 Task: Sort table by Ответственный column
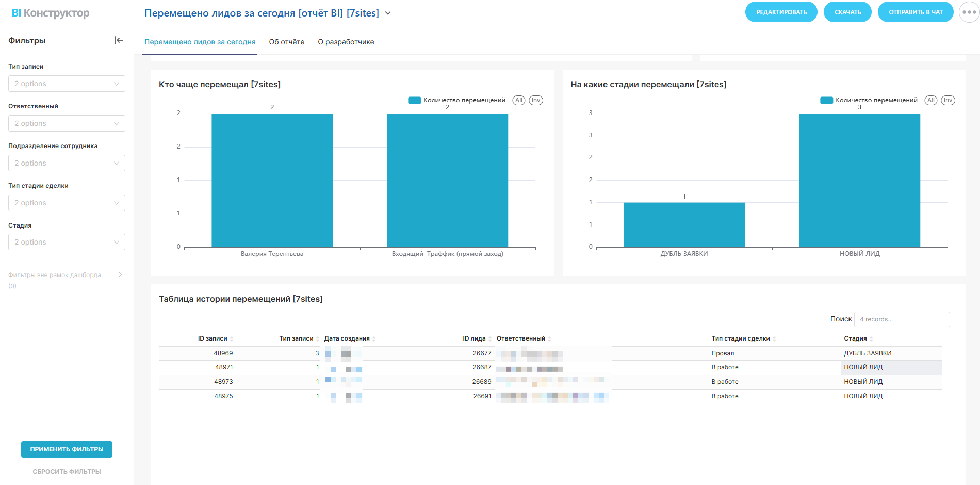520,338
